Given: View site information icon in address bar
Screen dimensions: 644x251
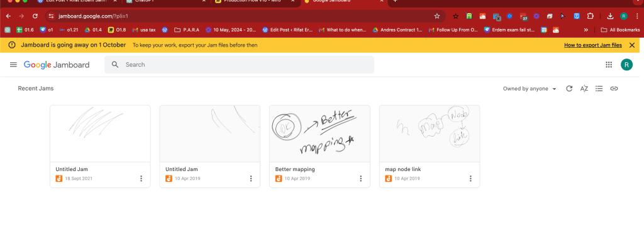Looking at the screenshot, I should [51, 16].
